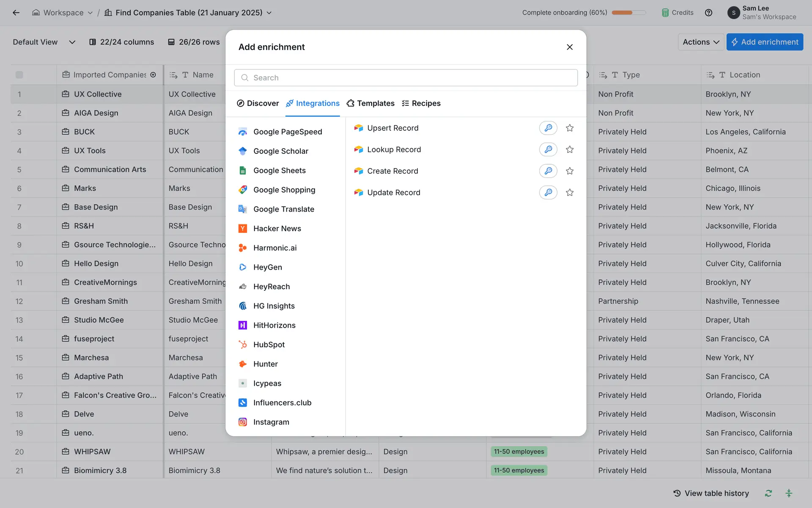Click the Add enrichment button
812x508 pixels.
764,42
